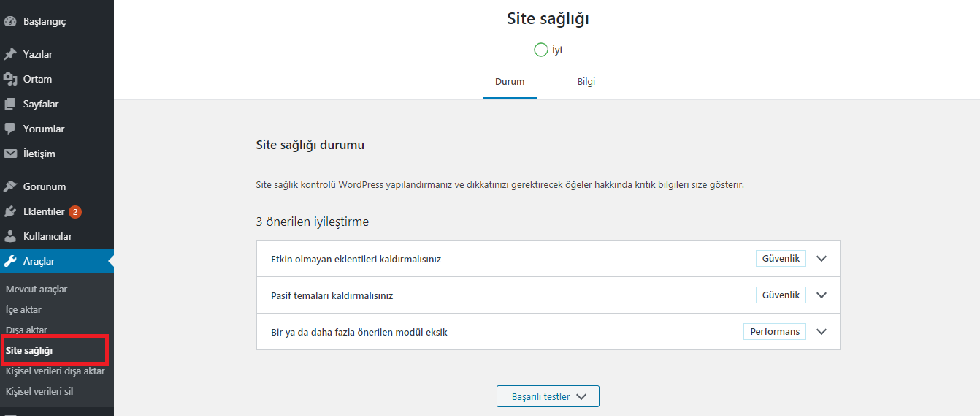Click the İletişim envelope icon
The width and height of the screenshot is (980, 416).
(x=10, y=154)
